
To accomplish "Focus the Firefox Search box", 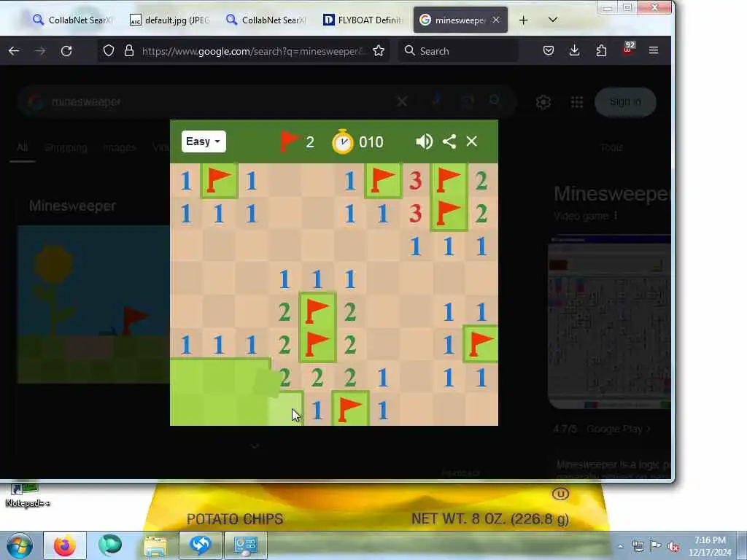I will (458, 51).
